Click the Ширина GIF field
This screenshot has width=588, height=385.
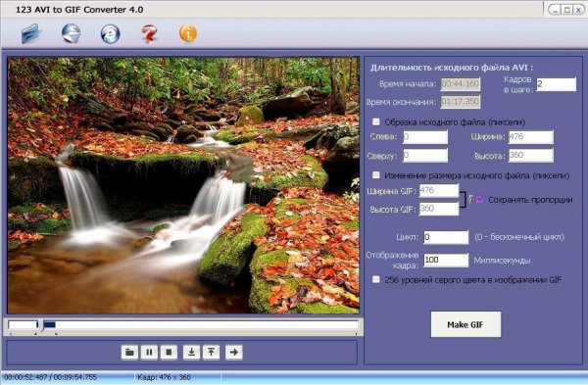pyautogui.click(x=439, y=190)
